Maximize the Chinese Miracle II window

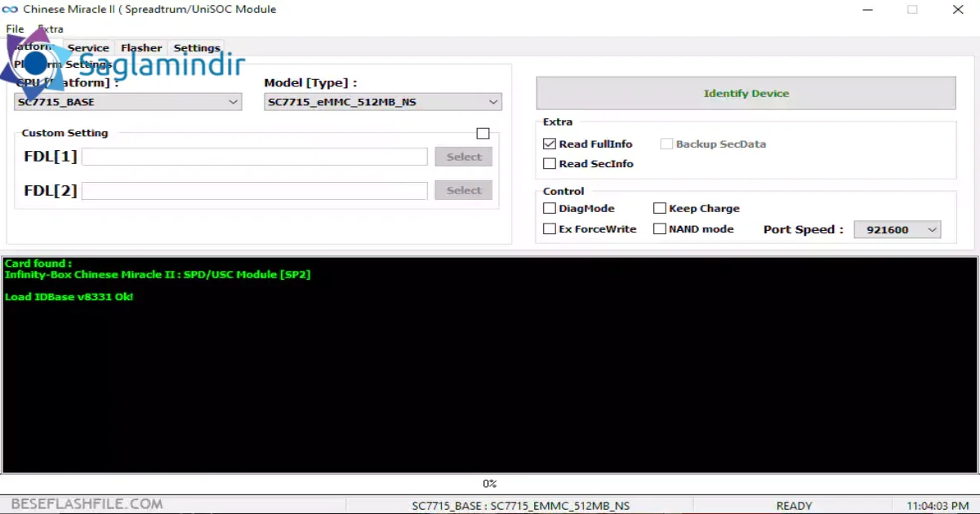pyautogui.click(x=912, y=10)
